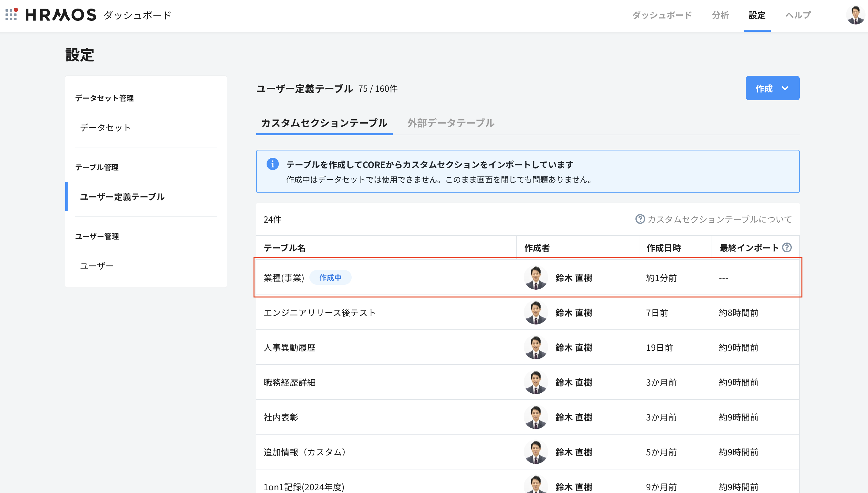Click question icon for カスタムセクションテーブルについて
This screenshot has width=868, height=493.
[x=640, y=219]
